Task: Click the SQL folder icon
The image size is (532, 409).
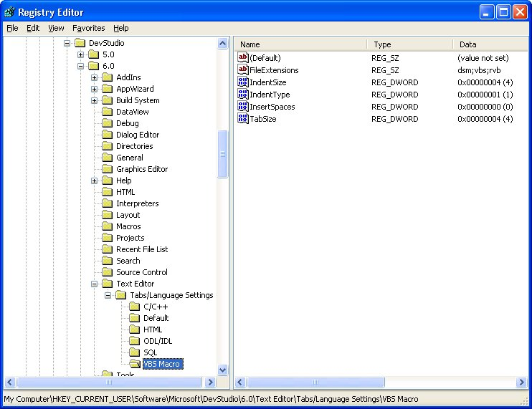Action: pos(134,352)
